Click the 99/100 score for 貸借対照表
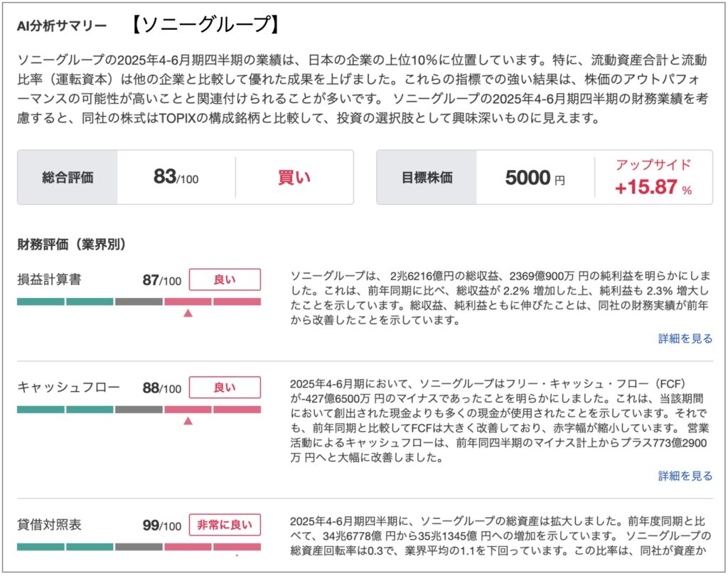Image resolution: width=728 pixels, height=576 pixels. (x=161, y=526)
